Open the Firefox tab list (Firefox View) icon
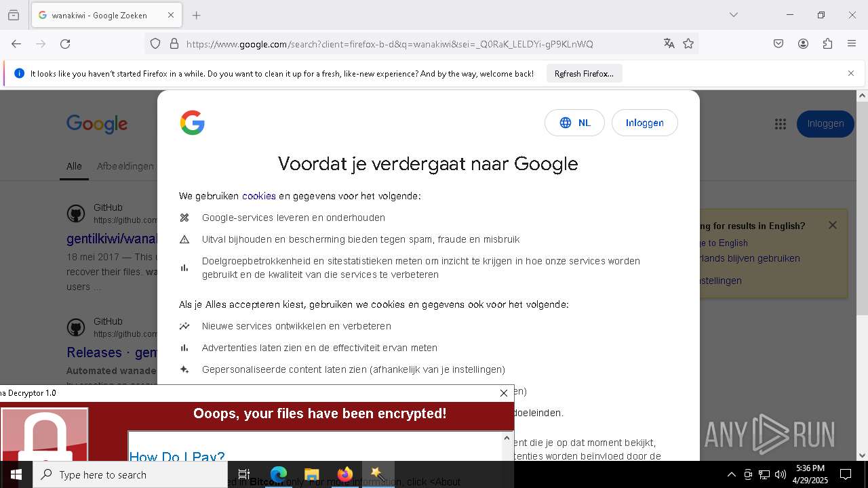868x488 pixels. (14, 15)
